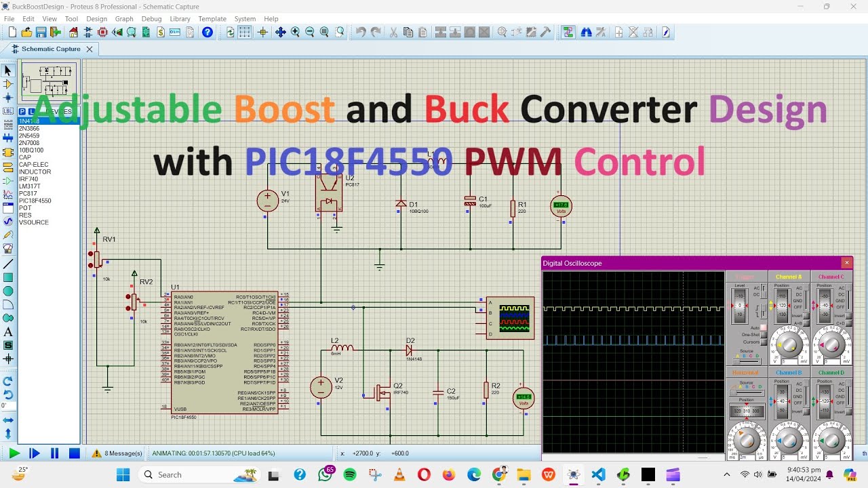Click the Zoom In magnifier icon
Image resolution: width=868 pixels, height=488 pixels.
point(296,32)
